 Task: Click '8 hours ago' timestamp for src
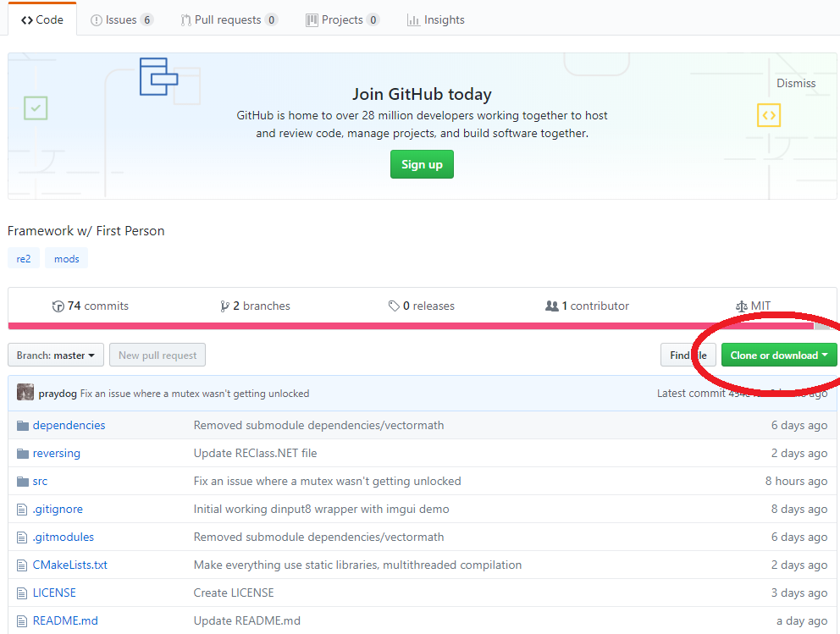pyautogui.click(x=796, y=481)
